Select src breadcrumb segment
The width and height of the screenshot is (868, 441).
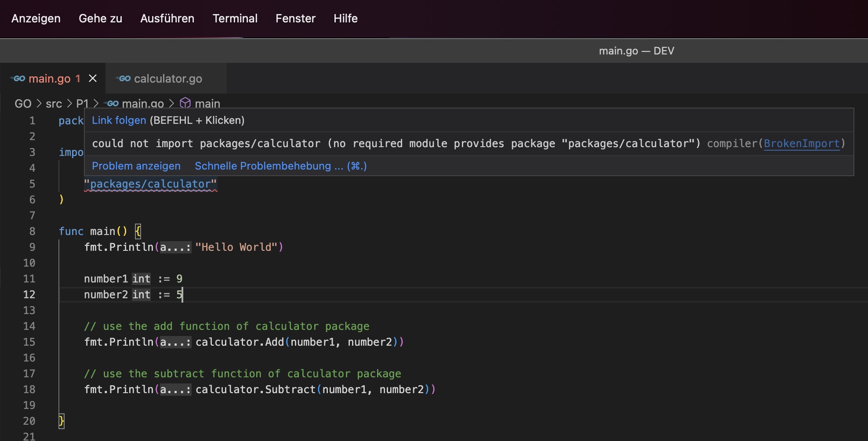(x=54, y=104)
